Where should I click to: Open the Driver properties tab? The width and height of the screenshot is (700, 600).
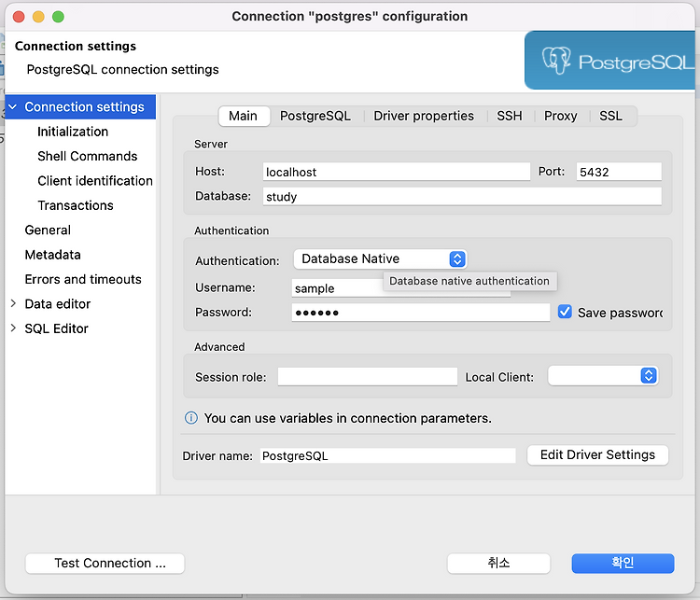click(424, 116)
